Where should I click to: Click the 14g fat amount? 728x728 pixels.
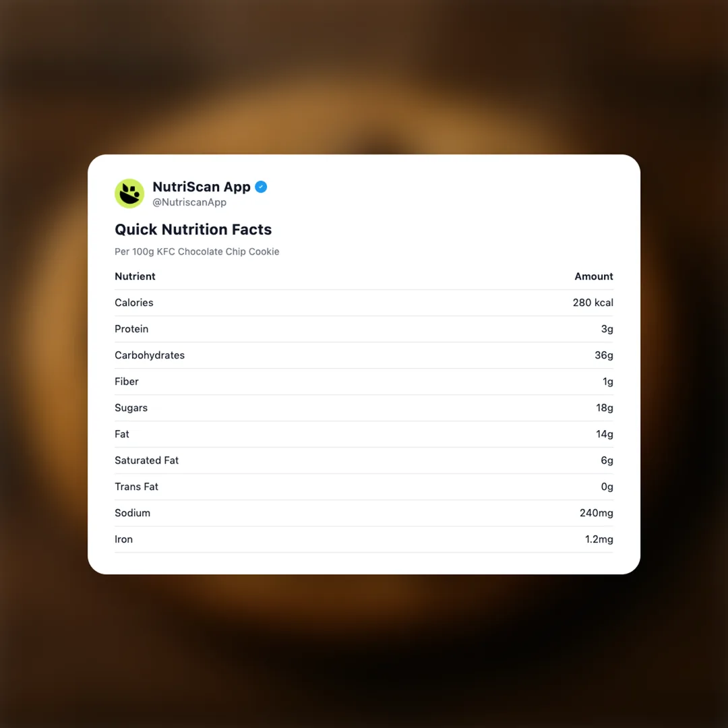[x=604, y=434]
